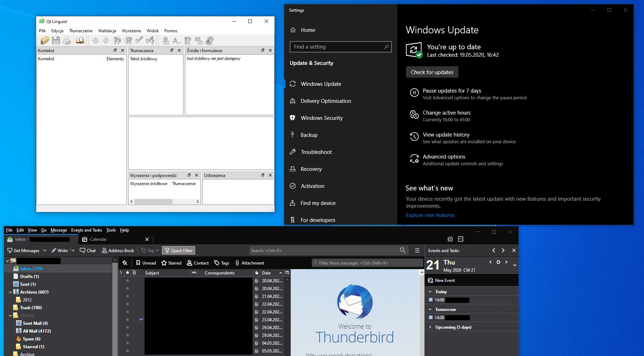Open the Plik menu in Qt Linguist
This screenshot has width=644, height=356.
coord(43,31)
